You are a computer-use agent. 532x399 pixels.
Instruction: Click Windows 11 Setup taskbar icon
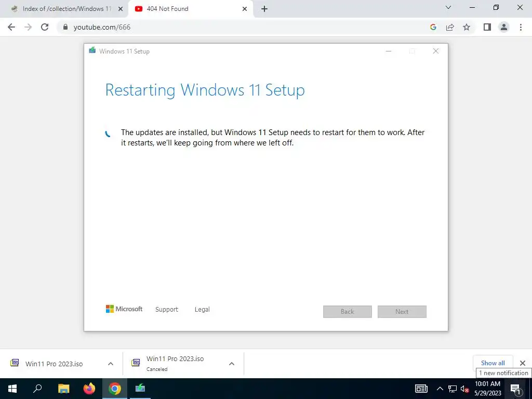tap(140, 389)
